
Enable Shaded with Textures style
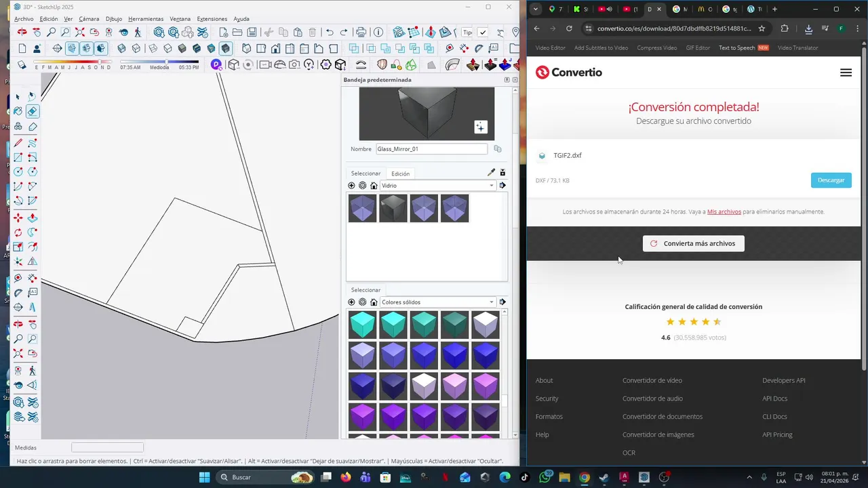[x=197, y=48]
